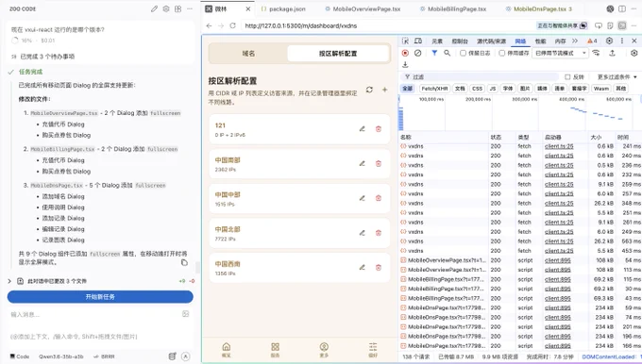
Task: Open the 已停用节流模式 throttling dropdown
Action: click(x=560, y=53)
